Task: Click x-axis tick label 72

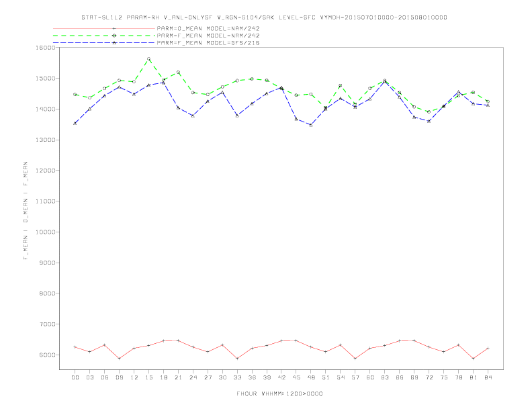Action: [429, 377]
